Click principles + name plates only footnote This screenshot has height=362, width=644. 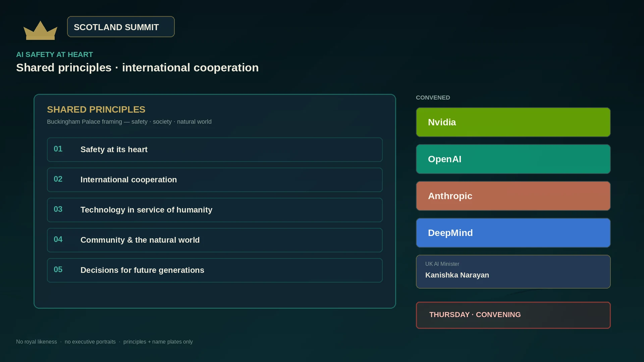click(x=158, y=342)
